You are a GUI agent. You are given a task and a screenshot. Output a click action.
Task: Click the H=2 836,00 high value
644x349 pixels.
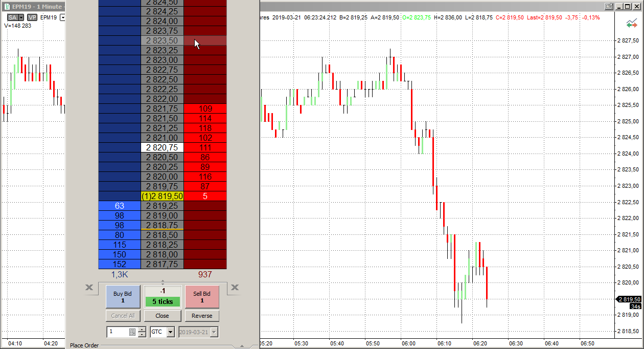[x=448, y=17]
